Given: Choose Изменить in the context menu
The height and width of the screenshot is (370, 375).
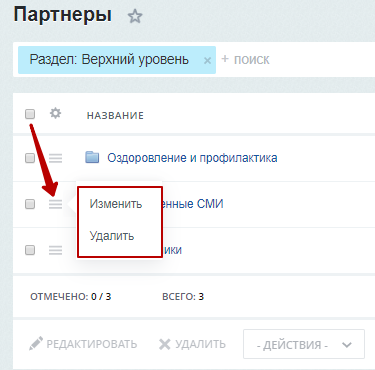Looking at the screenshot, I should (x=116, y=204).
